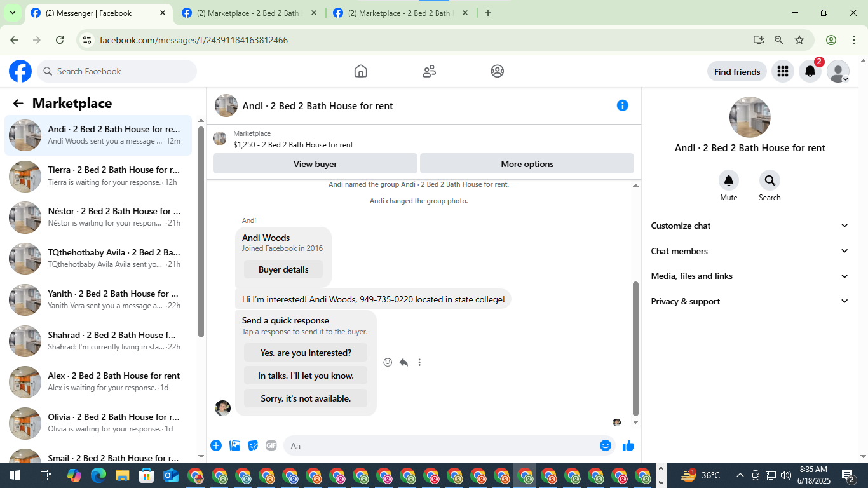Switch to the second Marketplace browser tab

(x=250, y=13)
